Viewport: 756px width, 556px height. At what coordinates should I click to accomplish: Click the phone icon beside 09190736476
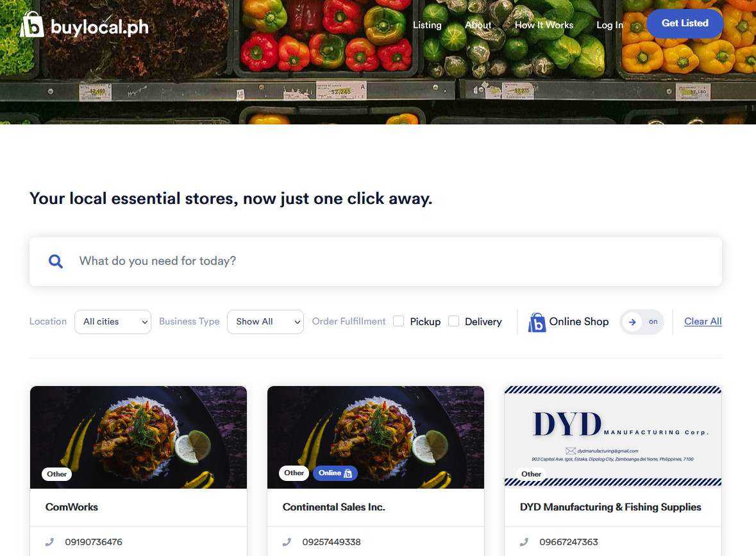[49, 542]
